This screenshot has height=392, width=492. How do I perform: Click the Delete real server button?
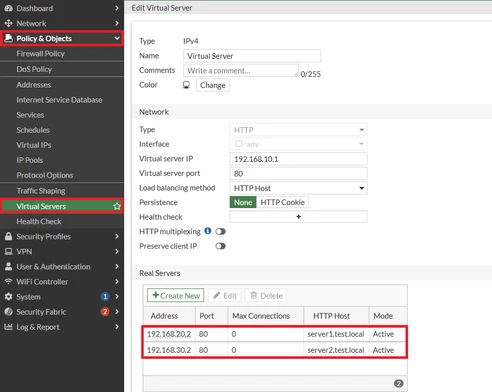(x=266, y=295)
